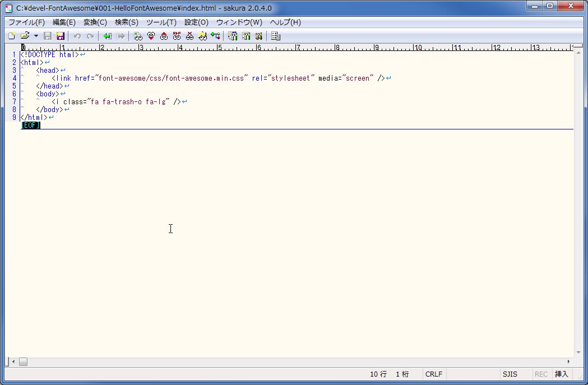This screenshot has height=385, width=588.
Task: Open common settings tools icon
Action: (258, 36)
